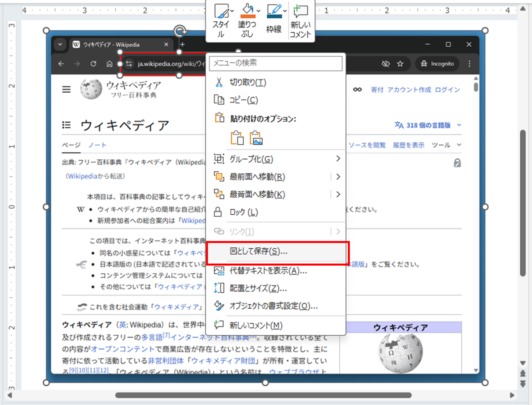Screen dimensions: 532x405
Task: Click the menu search field (メニューの検索)
Action: (x=276, y=63)
